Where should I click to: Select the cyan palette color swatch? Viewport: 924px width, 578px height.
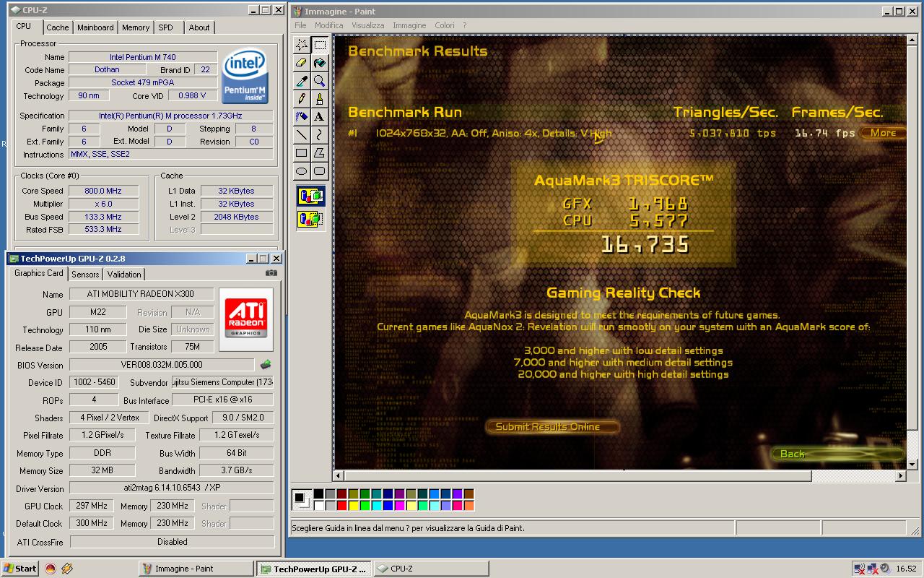[x=376, y=506]
